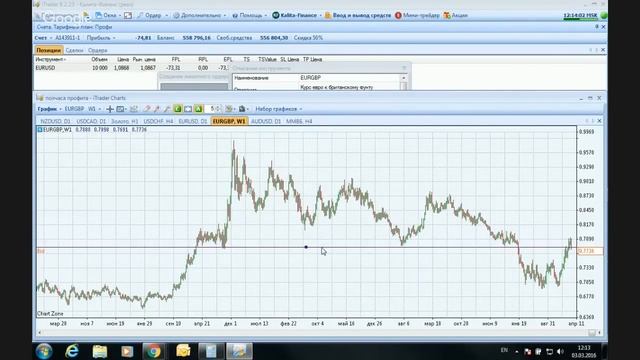Screen dimensions: 640x360
Task: Open the W1 timeframe dropdown
Action: (x=94, y=109)
